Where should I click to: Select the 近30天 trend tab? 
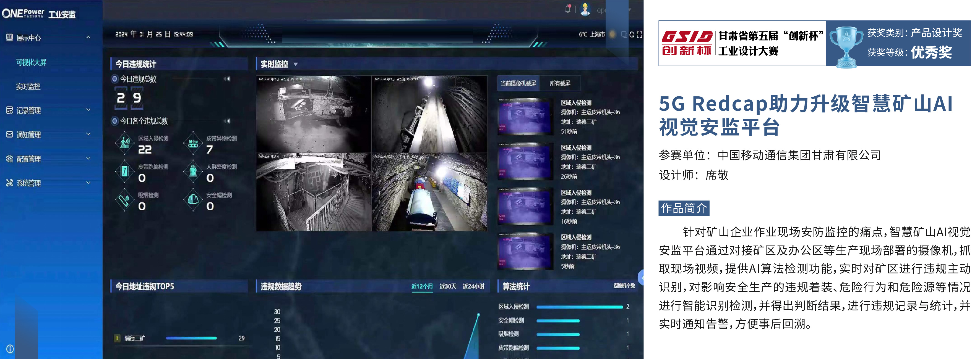tap(448, 286)
